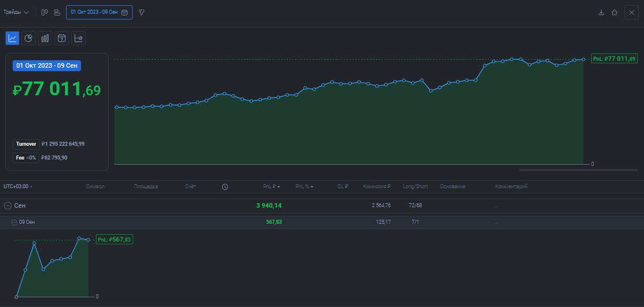644x307 pixels.
Task: Select the scatter plot view
Action: [x=78, y=38]
